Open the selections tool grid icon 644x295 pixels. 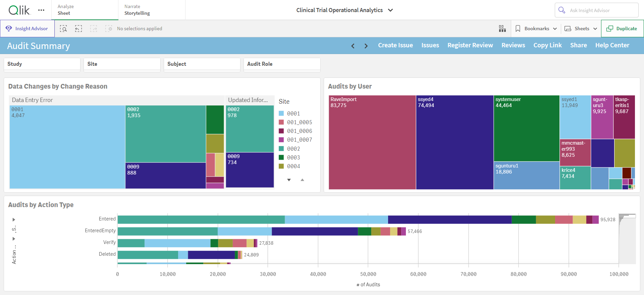(x=502, y=29)
